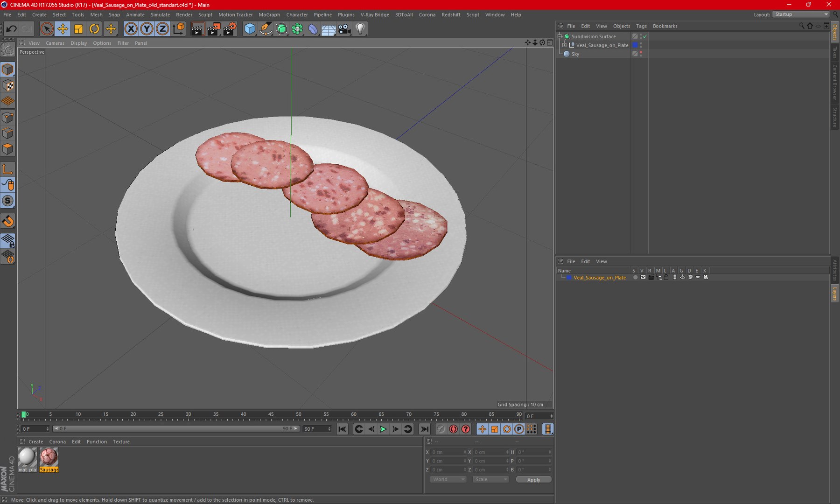Viewport: 840px width, 504px height.
Task: Select the mat_pla material thumbnail
Action: (27, 460)
